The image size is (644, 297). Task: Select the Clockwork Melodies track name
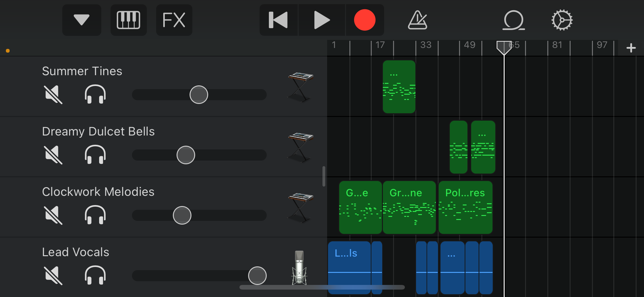click(98, 192)
